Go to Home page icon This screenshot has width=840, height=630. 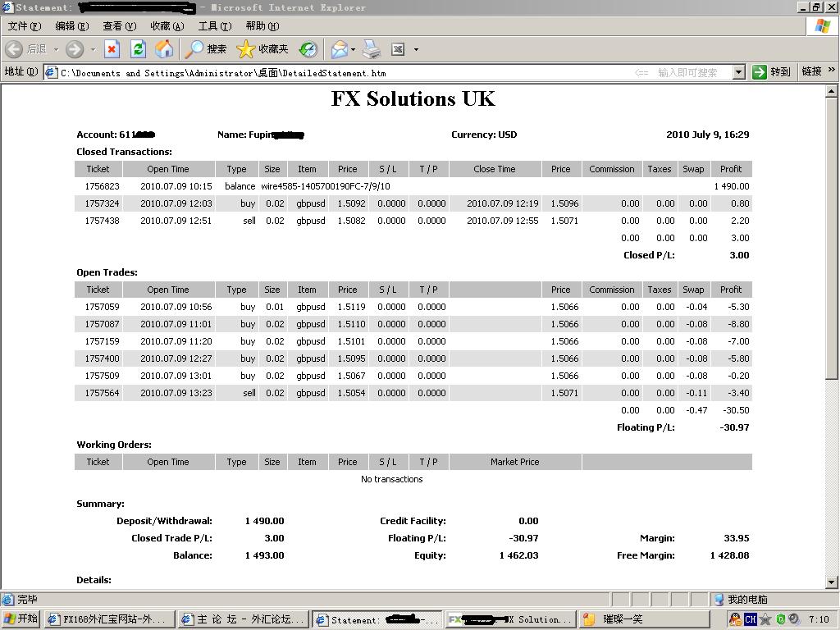point(164,49)
